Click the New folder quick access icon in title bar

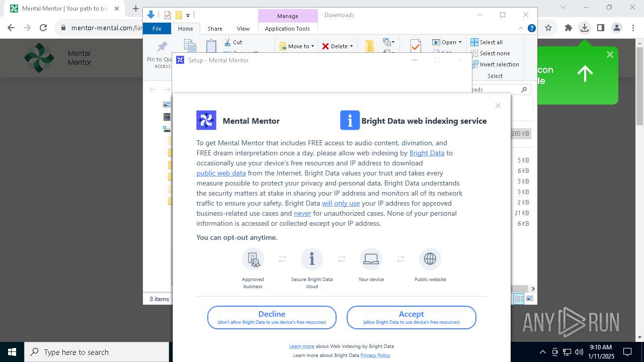tap(178, 15)
